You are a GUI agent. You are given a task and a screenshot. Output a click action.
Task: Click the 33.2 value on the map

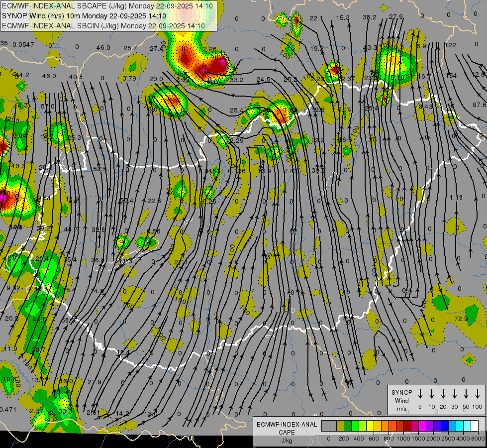(237, 80)
